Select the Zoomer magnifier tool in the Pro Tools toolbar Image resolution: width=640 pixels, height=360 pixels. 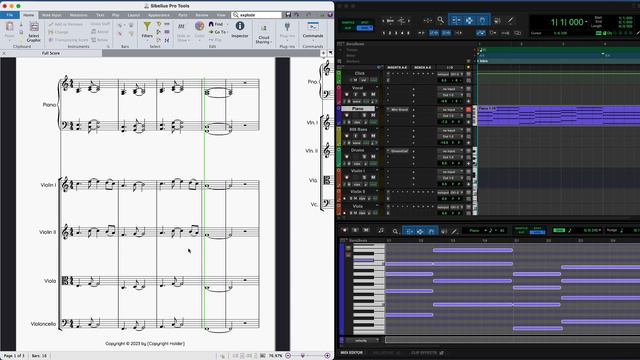tap(440, 20)
